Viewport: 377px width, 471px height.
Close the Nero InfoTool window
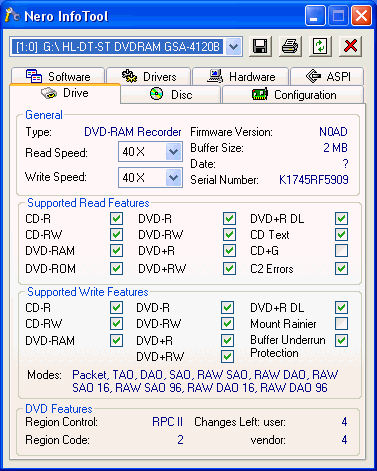361,16
